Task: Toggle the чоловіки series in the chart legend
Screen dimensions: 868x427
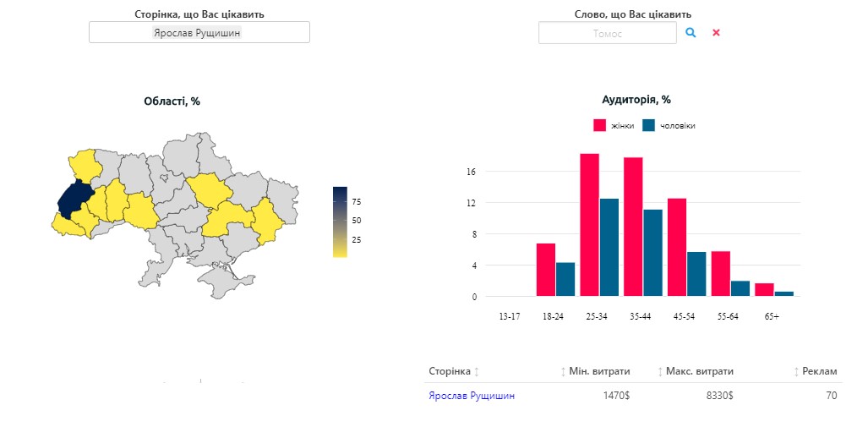Action: coord(669,125)
